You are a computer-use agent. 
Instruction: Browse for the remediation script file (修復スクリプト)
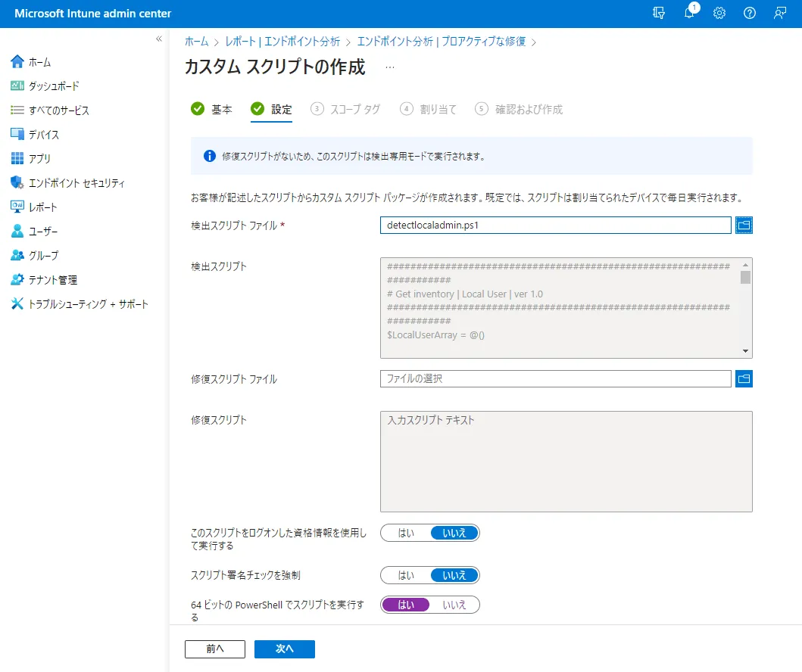pyautogui.click(x=744, y=379)
